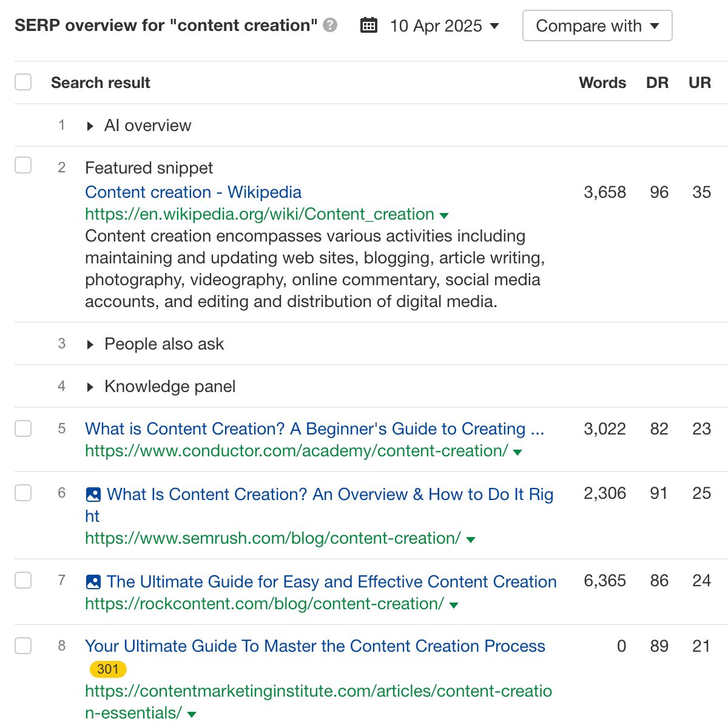The height and width of the screenshot is (727, 728).
Task: Open the Compare with dropdown
Action: pos(596,25)
